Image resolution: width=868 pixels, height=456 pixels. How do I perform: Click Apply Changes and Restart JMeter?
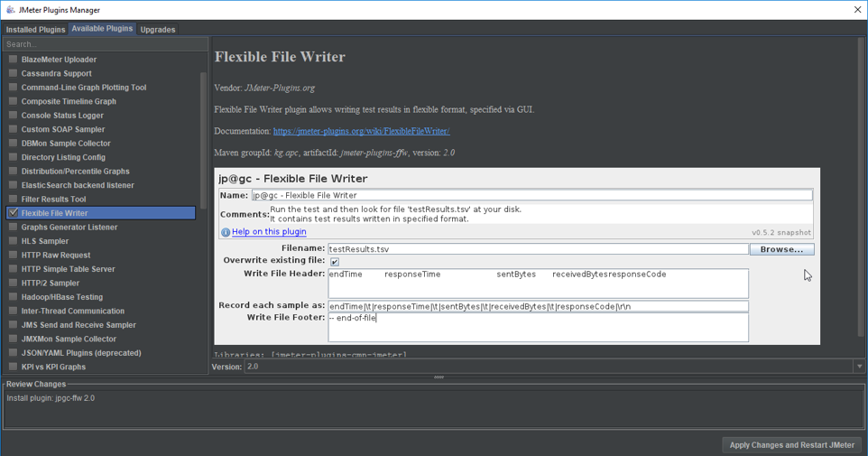pos(791,444)
